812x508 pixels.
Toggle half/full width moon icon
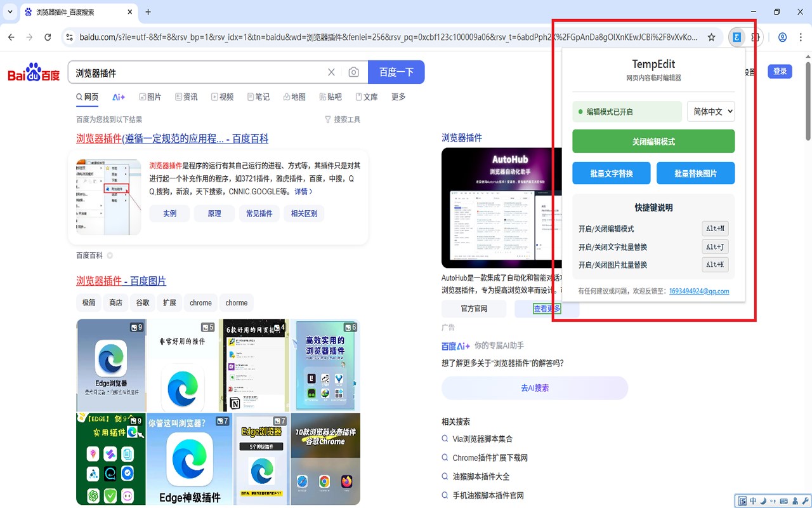pyautogui.click(x=763, y=501)
